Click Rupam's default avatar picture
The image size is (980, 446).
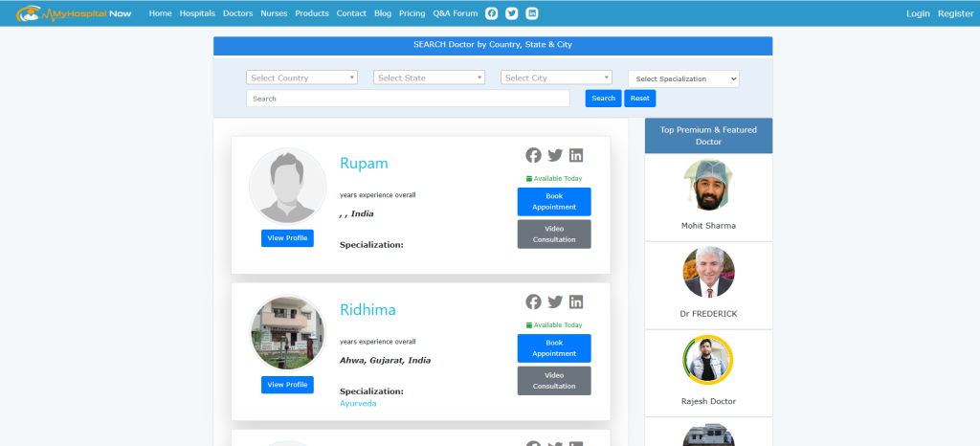click(287, 186)
